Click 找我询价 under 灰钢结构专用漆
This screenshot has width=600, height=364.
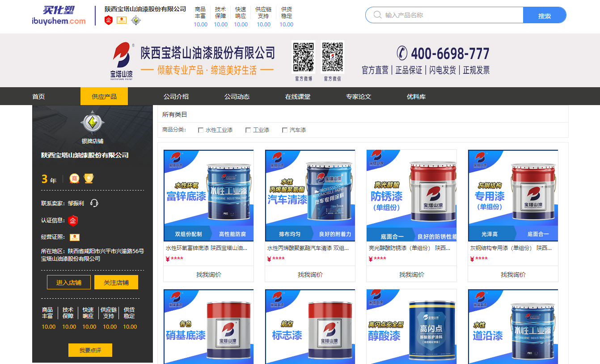[x=513, y=274]
